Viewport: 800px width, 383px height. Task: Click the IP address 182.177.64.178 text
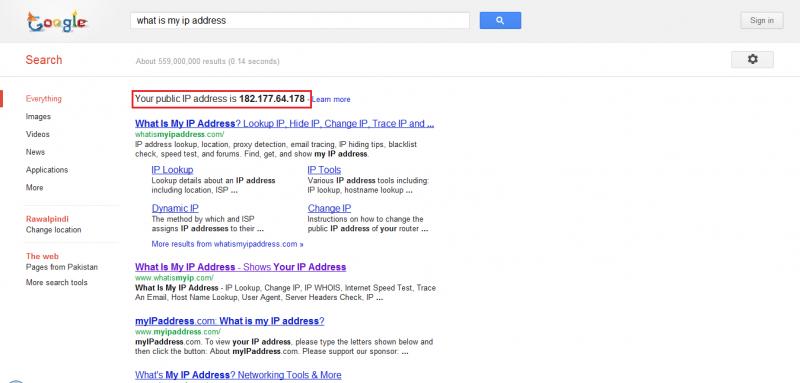click(x=271, y=99)
